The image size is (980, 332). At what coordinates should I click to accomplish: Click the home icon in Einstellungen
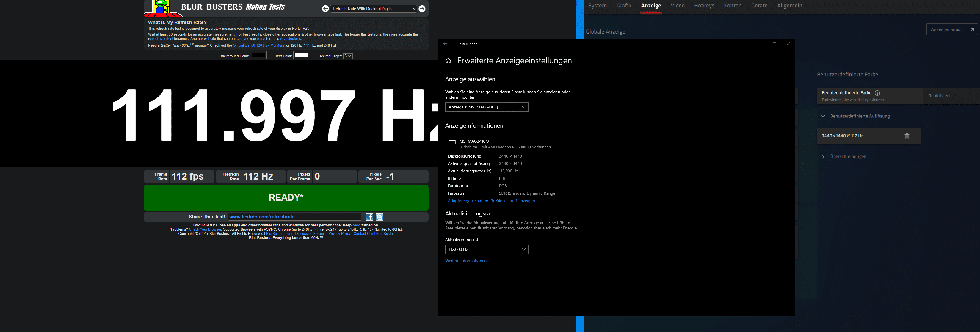[448, 61]
